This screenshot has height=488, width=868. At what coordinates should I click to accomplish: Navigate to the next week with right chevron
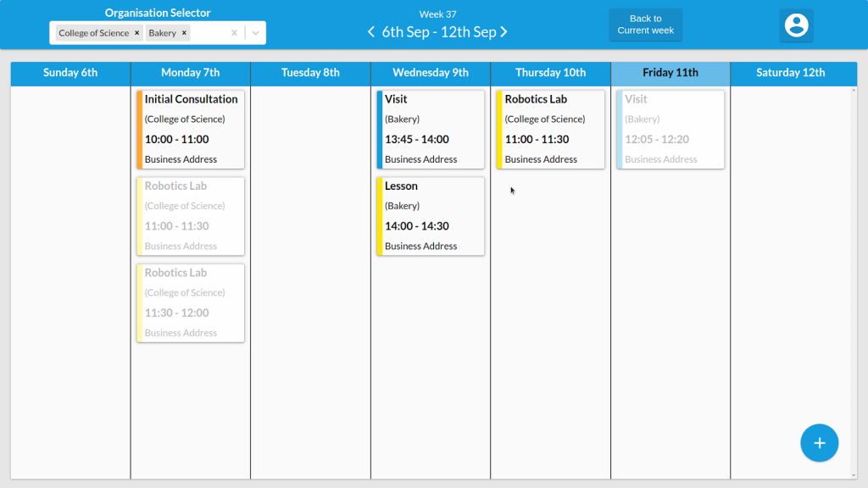point(504,31)
